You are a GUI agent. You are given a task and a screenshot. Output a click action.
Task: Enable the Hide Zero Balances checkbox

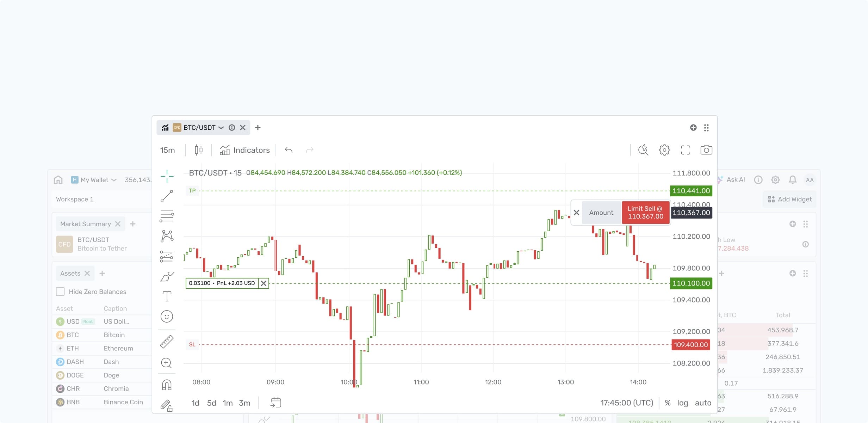click(x=60, y=292)
